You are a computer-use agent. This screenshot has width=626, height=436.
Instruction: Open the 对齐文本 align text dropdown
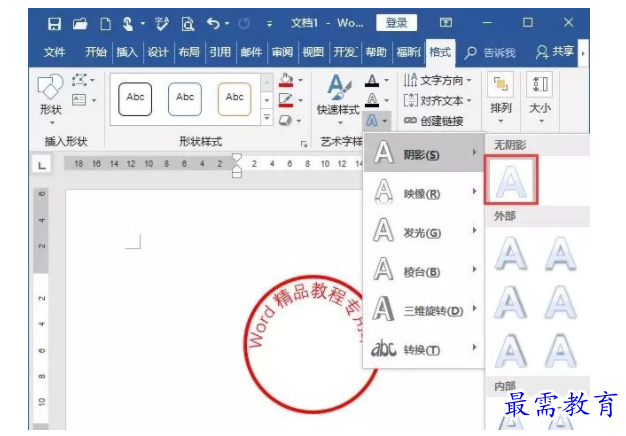[x=438, y=100]
